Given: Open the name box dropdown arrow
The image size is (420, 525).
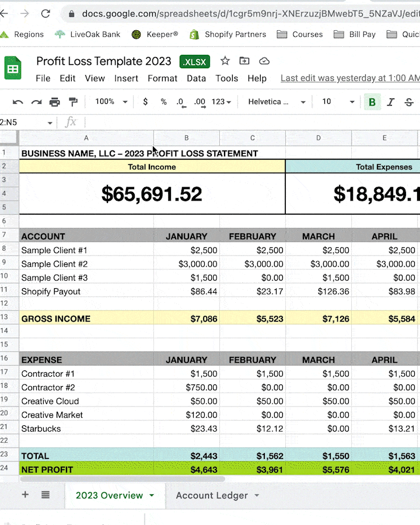Looking at the screenshot, I should [x=50, y=123].
